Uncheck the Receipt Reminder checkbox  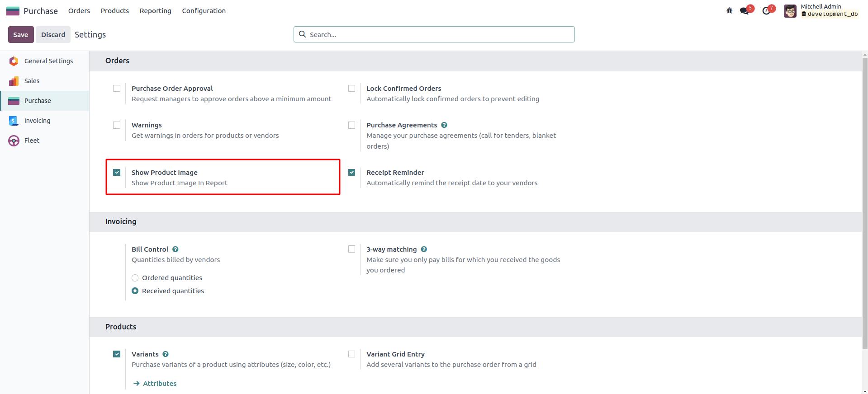[351, 173]
